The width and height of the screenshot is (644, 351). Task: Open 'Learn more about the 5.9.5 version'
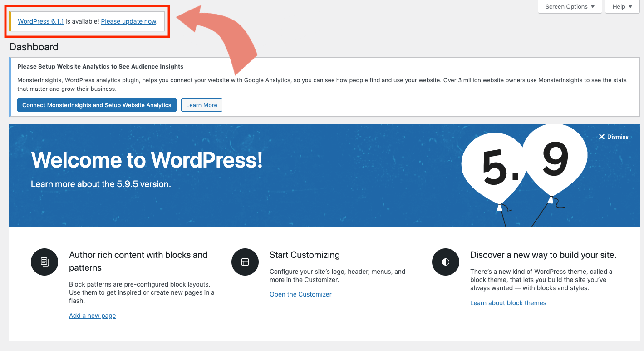pyautogui.click(x=100, y=183)
